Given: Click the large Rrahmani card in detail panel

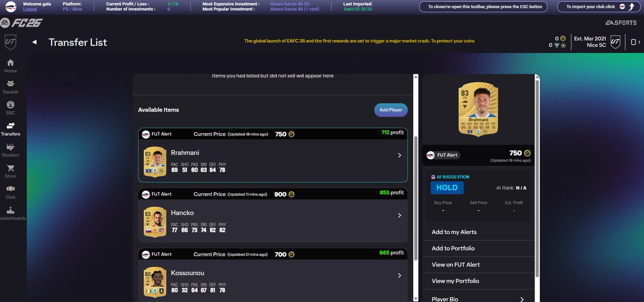Looking at the screenshot, I should click(478, 109).
